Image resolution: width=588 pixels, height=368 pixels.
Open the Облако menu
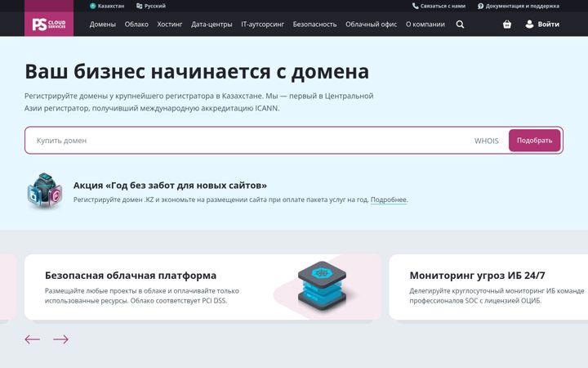pos(136,25)
